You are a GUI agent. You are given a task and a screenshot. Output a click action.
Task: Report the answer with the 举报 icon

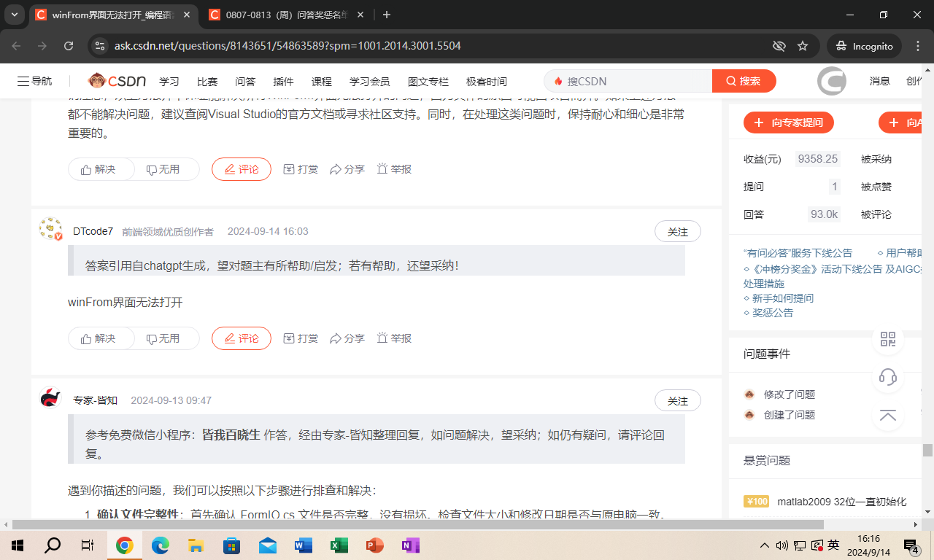pos(393,338)
